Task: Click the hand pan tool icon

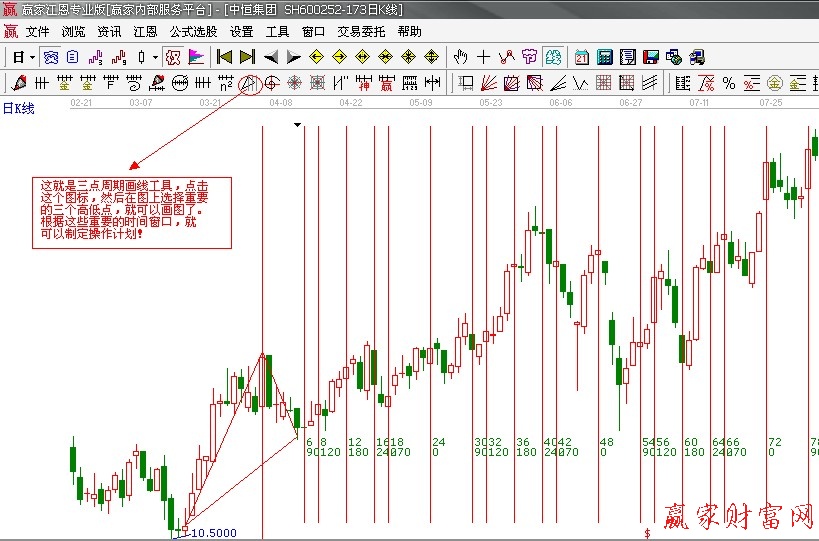Action: coord(461,57)
